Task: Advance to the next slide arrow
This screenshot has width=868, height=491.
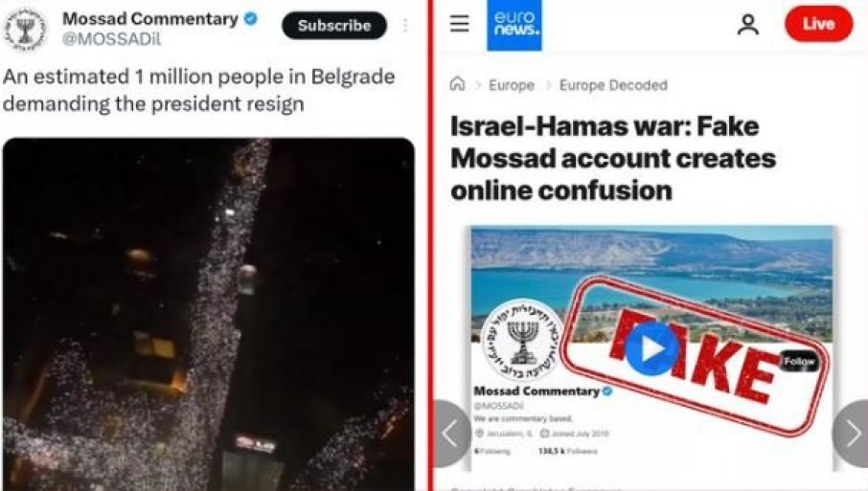Action: point(851,434)
